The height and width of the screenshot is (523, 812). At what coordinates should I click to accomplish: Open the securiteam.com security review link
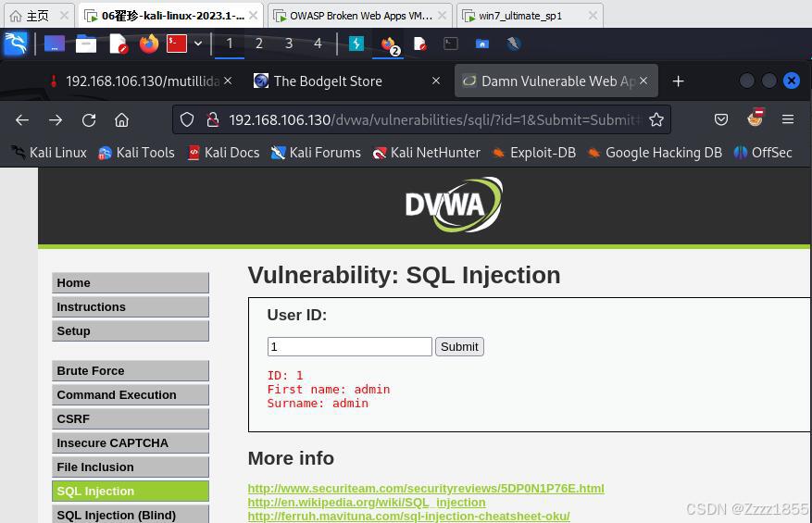pos(426,489)
